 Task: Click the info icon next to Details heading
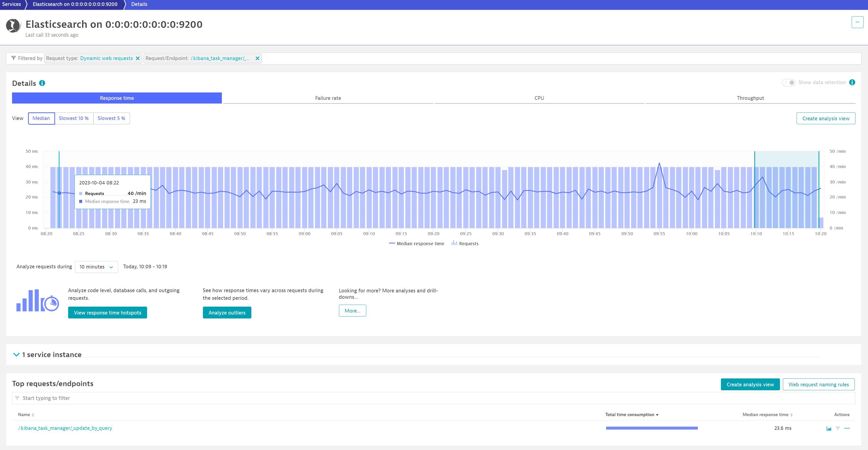pos(42,83)
